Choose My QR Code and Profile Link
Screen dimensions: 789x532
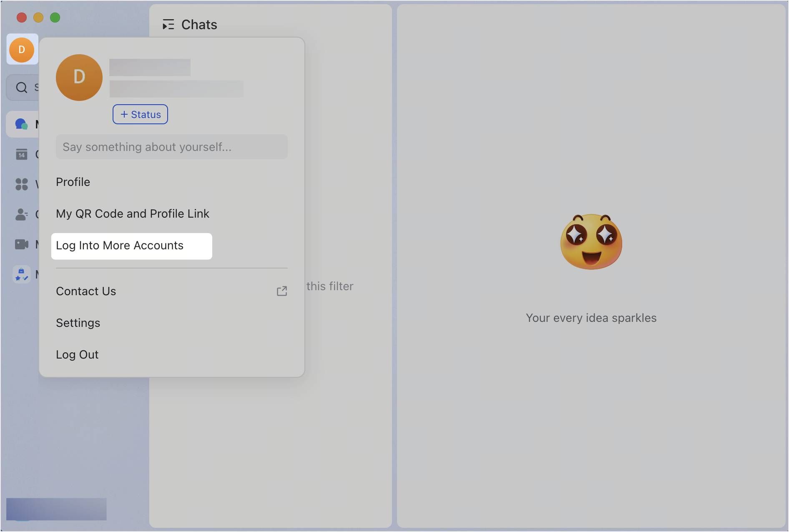click(133, 213)
